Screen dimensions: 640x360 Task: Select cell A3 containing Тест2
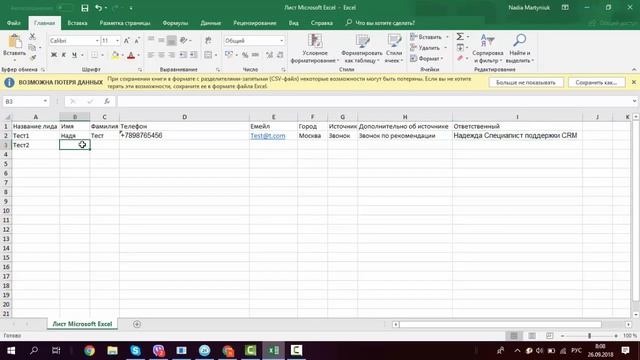point(36,145)
